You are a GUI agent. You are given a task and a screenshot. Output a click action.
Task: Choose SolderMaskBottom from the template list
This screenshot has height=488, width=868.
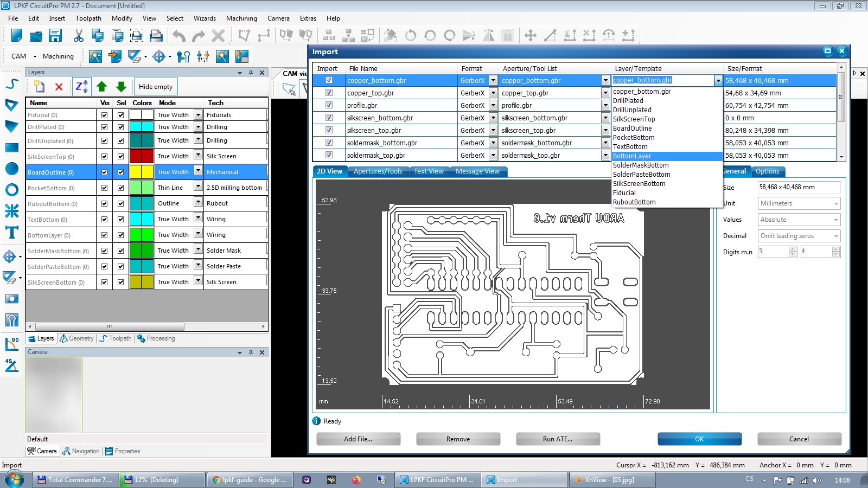(x=667, y=165)
